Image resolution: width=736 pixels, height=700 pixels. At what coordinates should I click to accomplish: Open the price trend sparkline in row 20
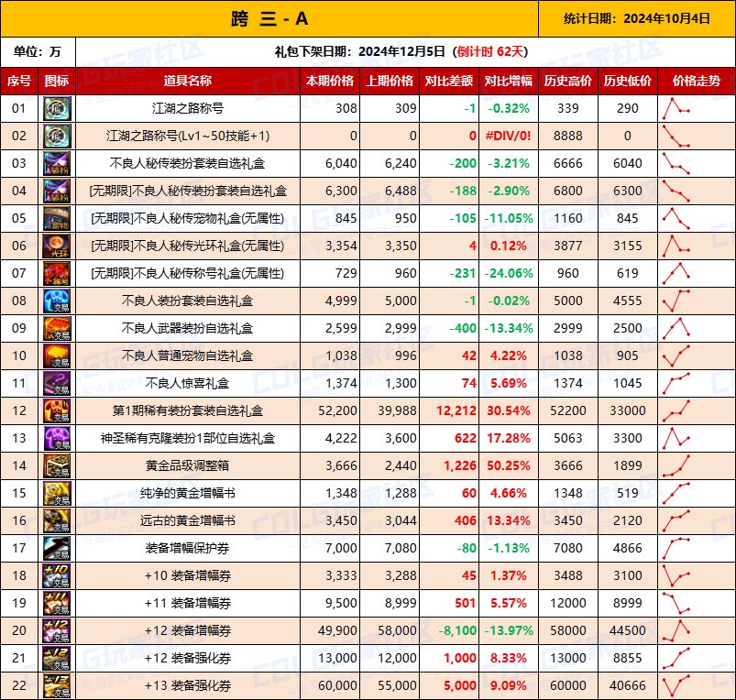click(x=676, y=630)
